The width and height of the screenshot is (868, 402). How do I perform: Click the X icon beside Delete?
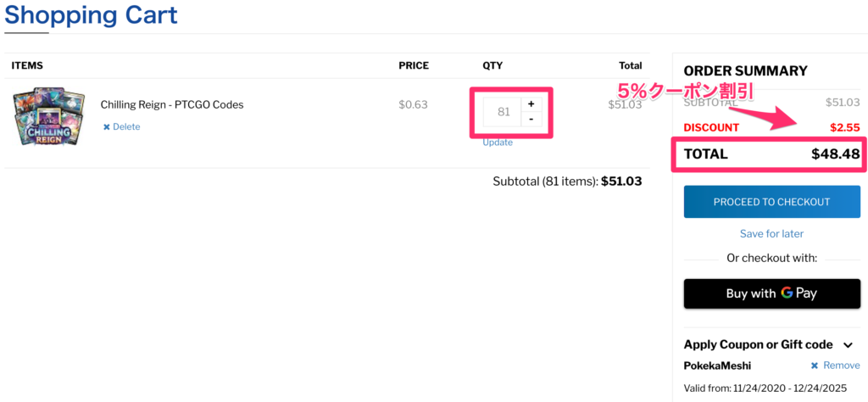[x=107, y=127]
